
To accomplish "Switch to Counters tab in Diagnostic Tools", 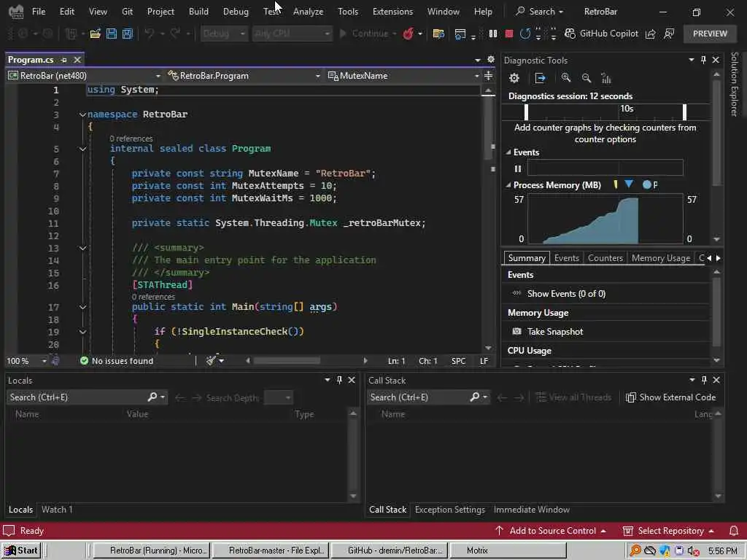I will (x=605, y=258).
